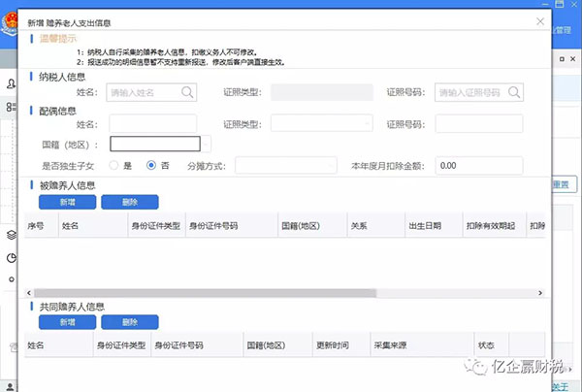Open the 国籍(地区) dropdown arrow

(x=207, y=144)
